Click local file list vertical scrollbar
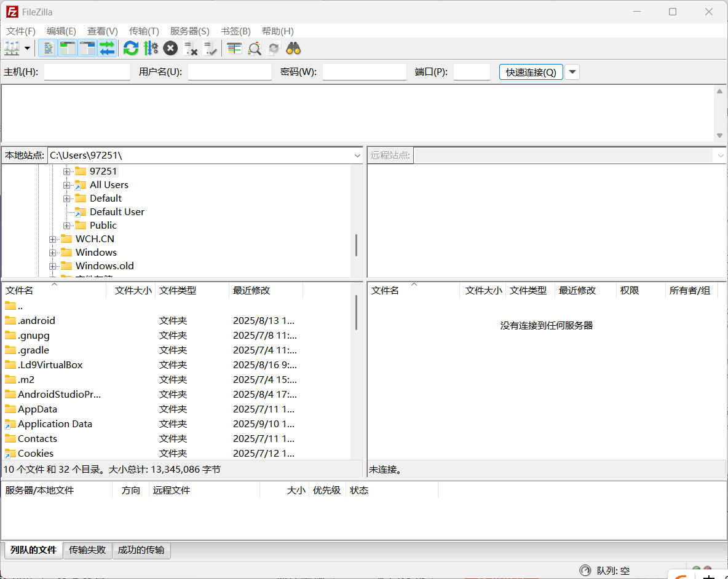The width and height of the screenshot is (728, 579). tap(356, 313)
